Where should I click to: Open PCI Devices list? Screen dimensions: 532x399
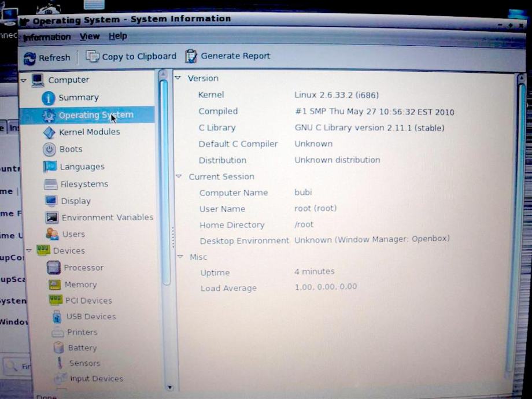pyautogui.click(x=89, y=301)
